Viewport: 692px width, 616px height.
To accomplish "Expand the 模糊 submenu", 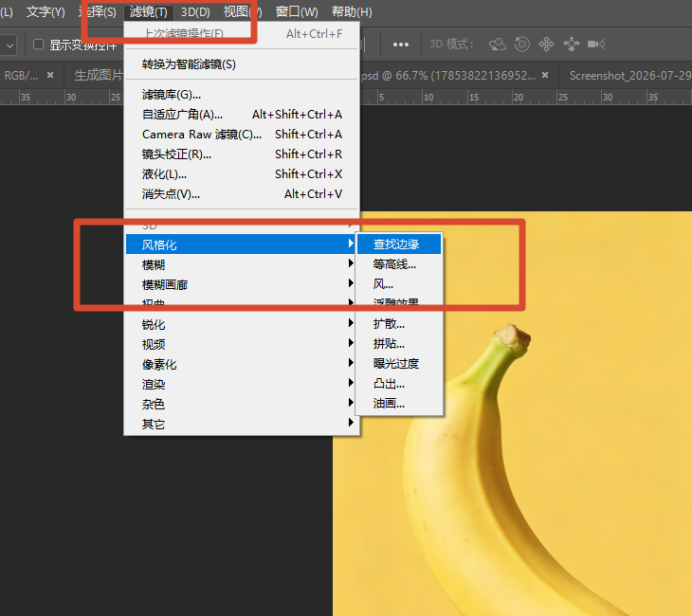I will [241, 264].
